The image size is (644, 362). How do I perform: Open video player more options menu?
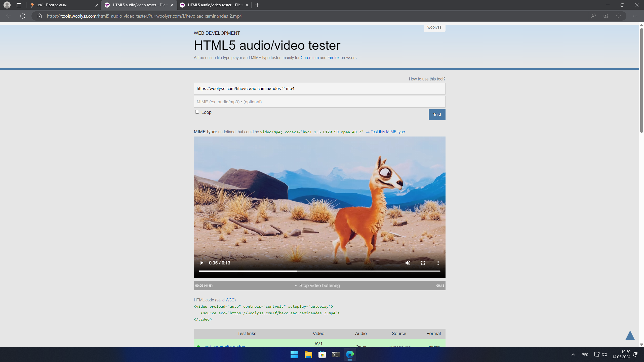click(438, 263)
